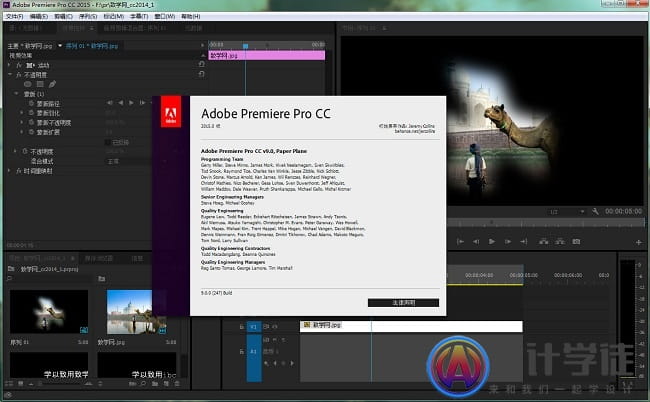Click the Program Monitor time ruler
This screenshot has width=650, height=402.
546,223
